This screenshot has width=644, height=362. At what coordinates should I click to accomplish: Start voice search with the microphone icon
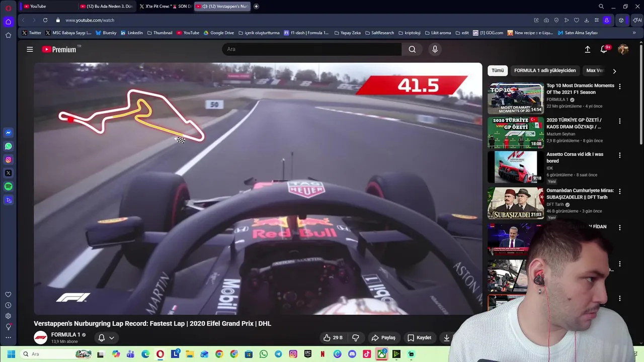(x=435, y=49)
